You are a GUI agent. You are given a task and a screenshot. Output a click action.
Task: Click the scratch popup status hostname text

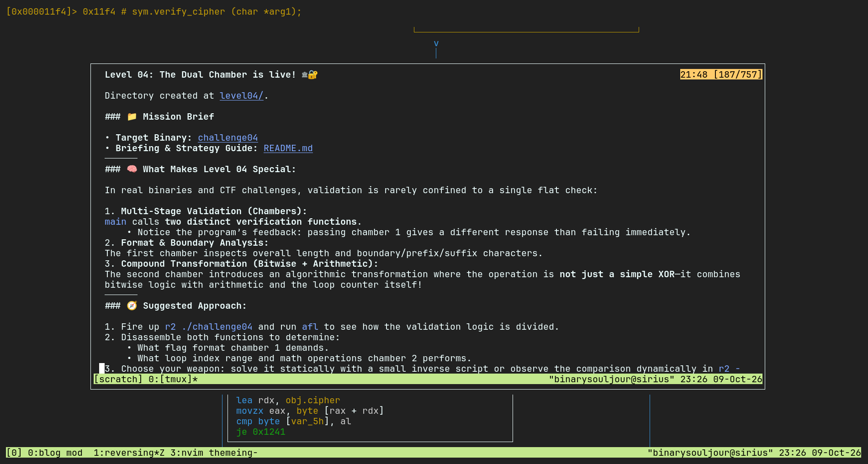click(612, 379)
